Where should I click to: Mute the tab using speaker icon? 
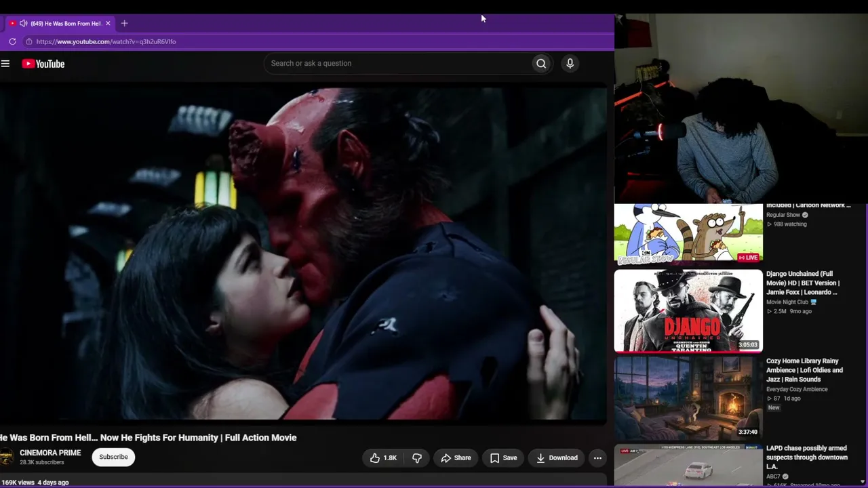(24, 23)
